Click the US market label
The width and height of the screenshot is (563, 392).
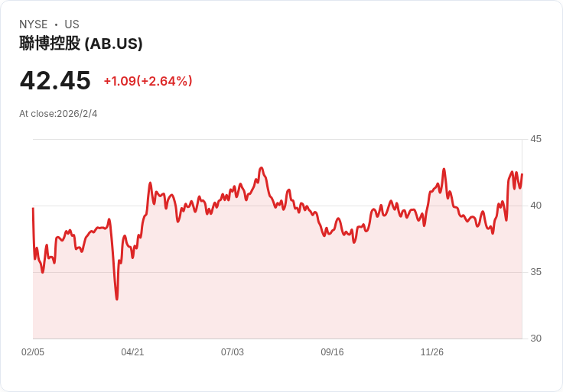(72, 24)
